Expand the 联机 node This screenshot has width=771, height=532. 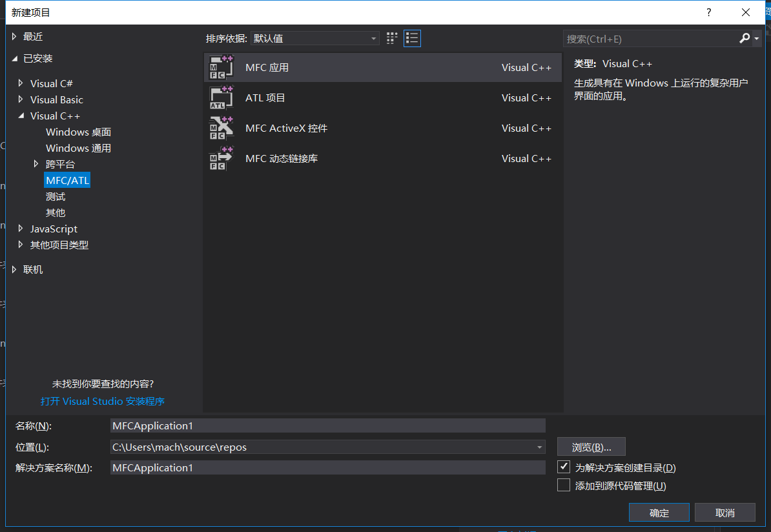pyautogui.click(x=14, y=269)
